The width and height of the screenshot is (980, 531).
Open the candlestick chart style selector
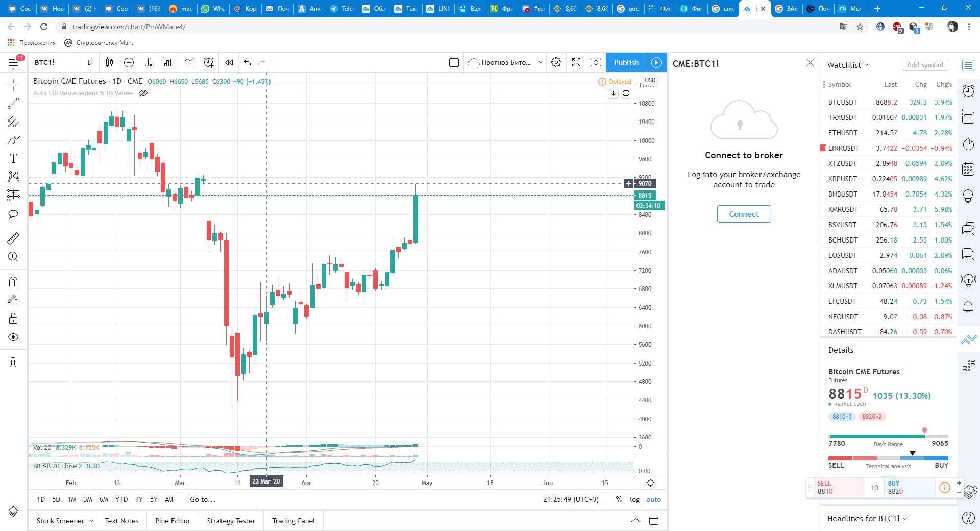coord(109,62)
